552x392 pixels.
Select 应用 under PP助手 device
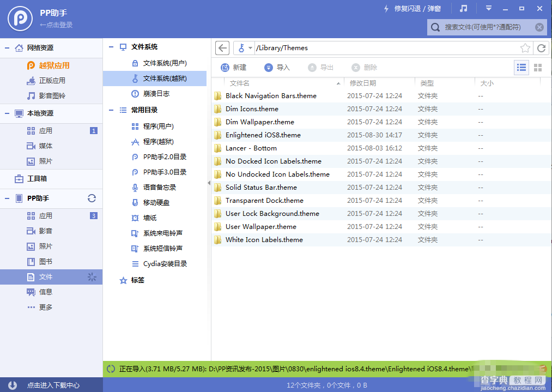click(51, 215)
